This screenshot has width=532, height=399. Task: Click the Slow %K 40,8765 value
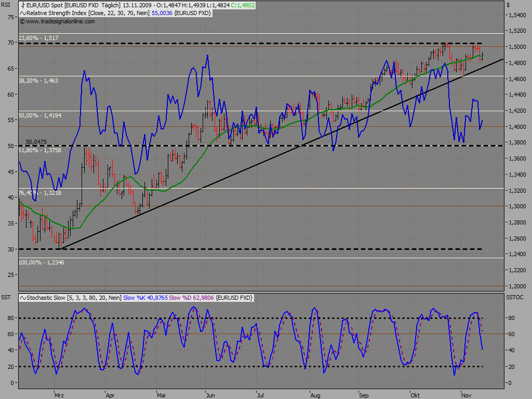(x=145, y=298)
